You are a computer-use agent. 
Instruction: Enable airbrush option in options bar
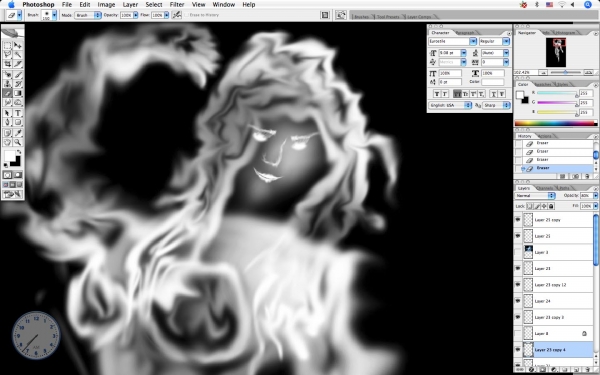click(176, 15)
